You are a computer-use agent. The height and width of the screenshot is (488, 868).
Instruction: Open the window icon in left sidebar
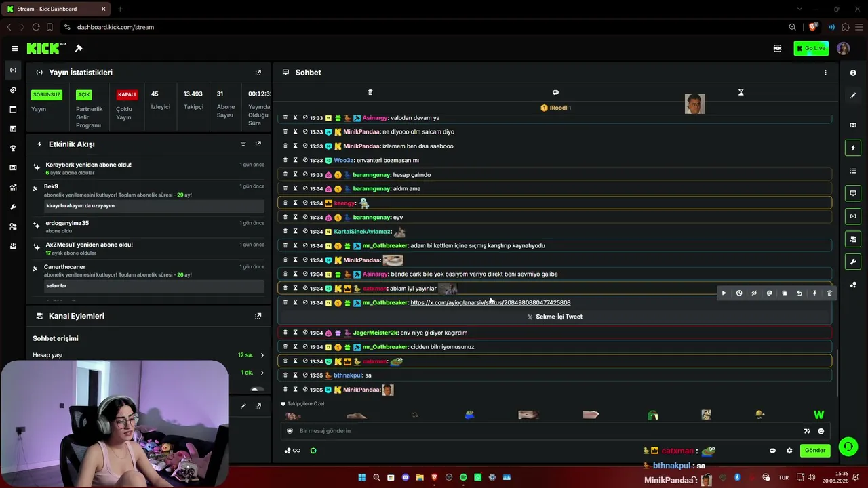tap(13, 109)
